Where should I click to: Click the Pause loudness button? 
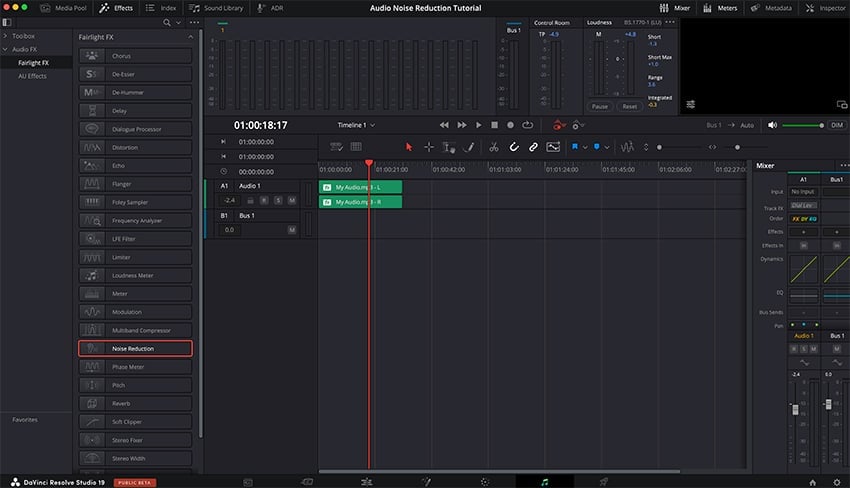click(600, 106)
